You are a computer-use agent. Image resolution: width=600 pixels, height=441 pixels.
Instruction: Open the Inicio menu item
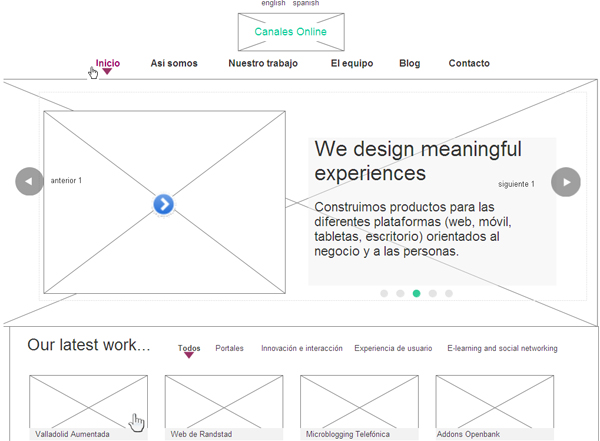(107, 63)
